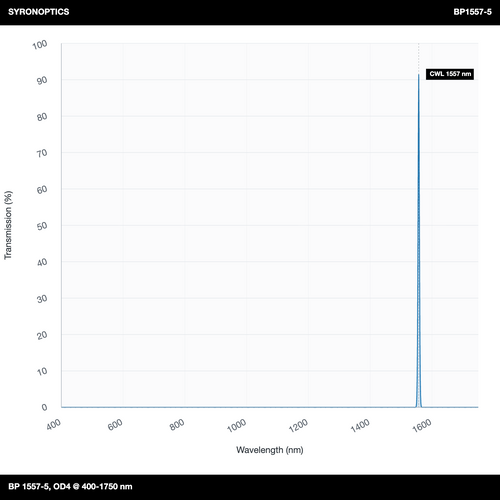The height and width of the screenshot is (500, 500).
Task: Click the 0 transmission tick label
Action: (44, 407)
